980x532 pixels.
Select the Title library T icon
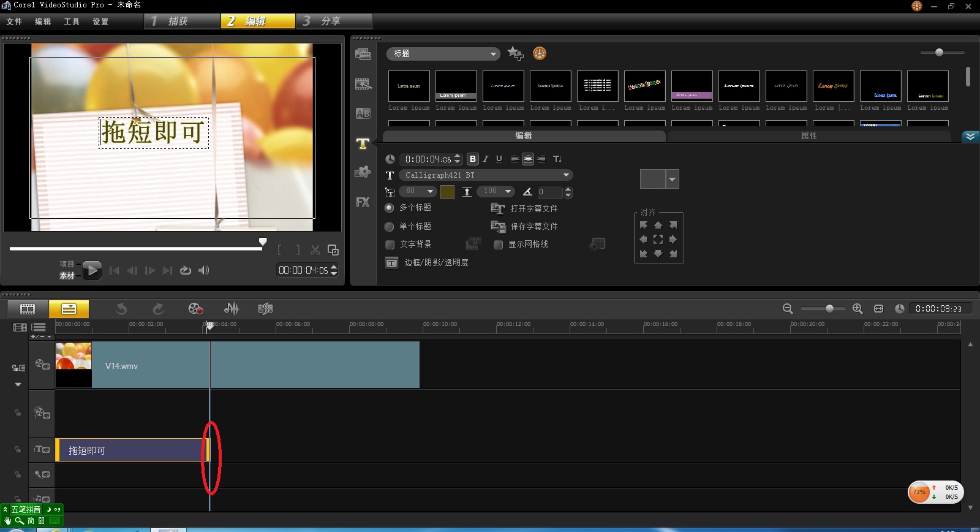coord(363,143)
